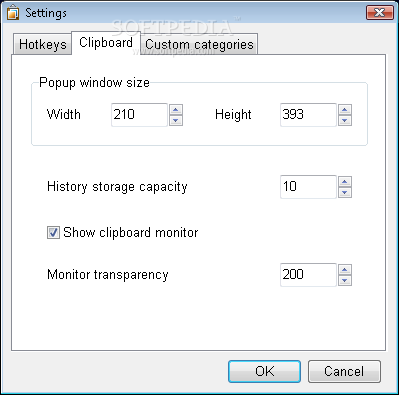This screenshot has width=399, height=395.
Task: Focus the History storage capacity field
Action: pyautogui.click(x=308, y=187)
